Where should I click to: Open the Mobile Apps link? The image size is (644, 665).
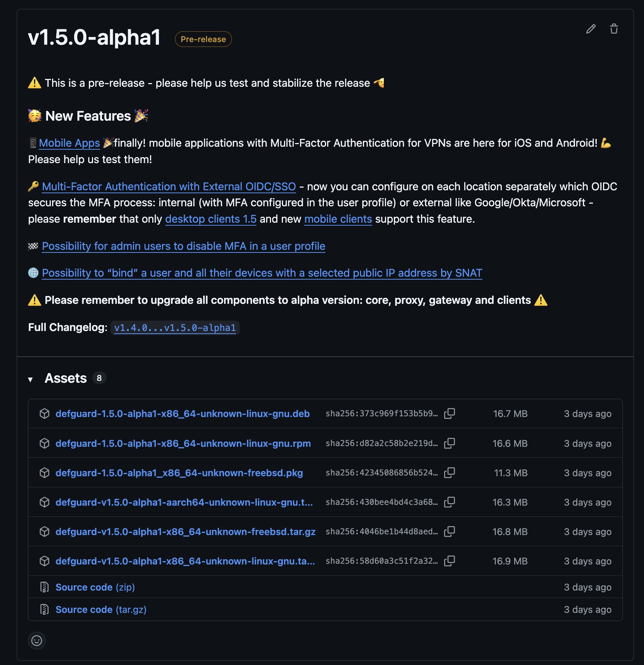pos(69,143)
